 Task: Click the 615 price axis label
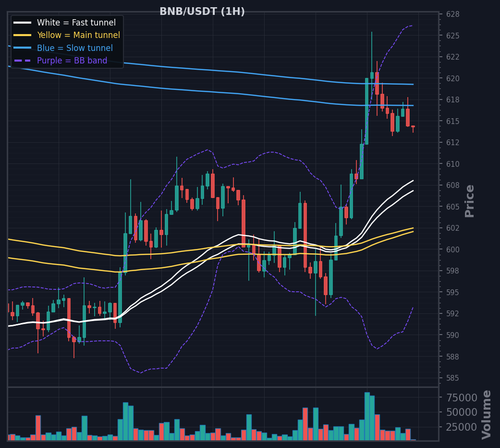coord(453,121)
